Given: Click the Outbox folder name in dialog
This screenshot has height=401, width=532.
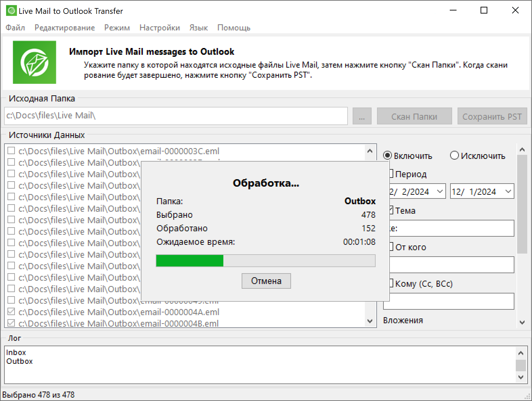Looking at the screenshot, I should pos(360,201).
